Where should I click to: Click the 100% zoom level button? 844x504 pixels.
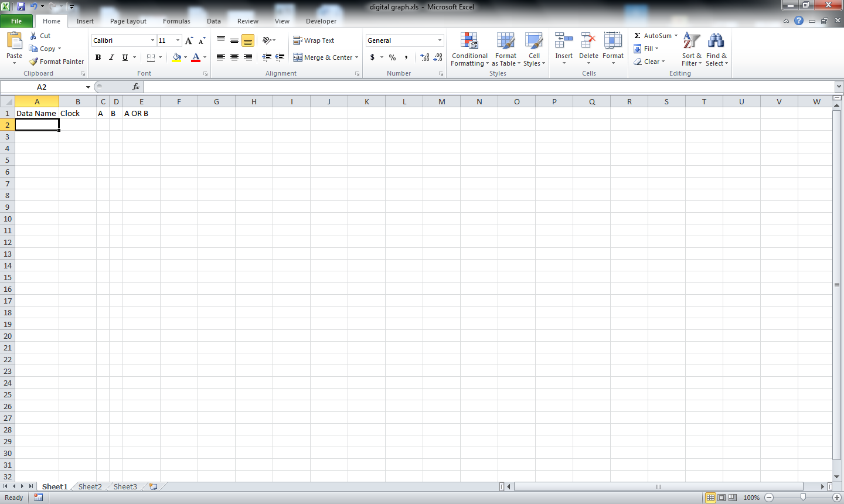pyautogui.click(x=751, y=498)
